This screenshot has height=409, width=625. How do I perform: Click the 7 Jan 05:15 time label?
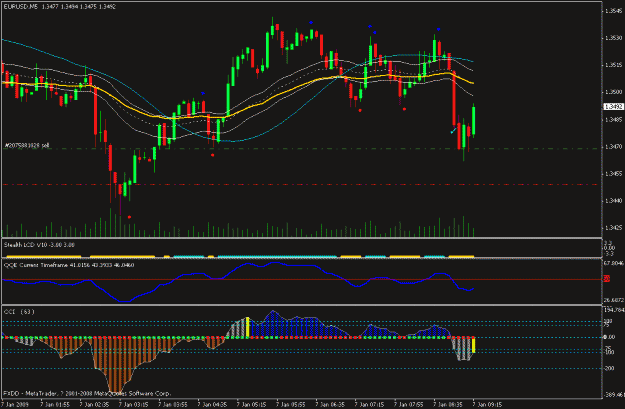(252, 405)
